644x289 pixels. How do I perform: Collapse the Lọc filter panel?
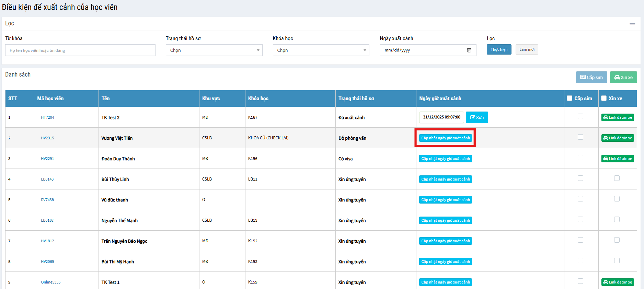tap(632, 24)
